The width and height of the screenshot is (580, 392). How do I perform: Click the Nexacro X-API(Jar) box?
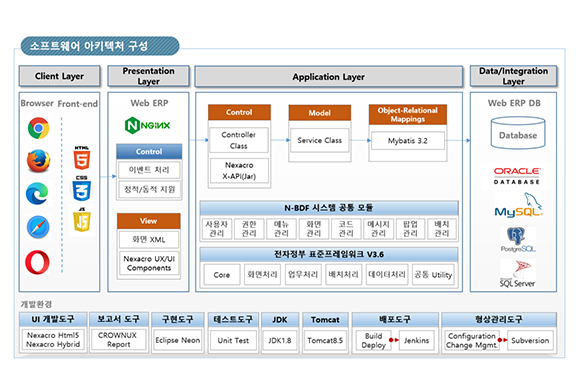click(239, 170)
